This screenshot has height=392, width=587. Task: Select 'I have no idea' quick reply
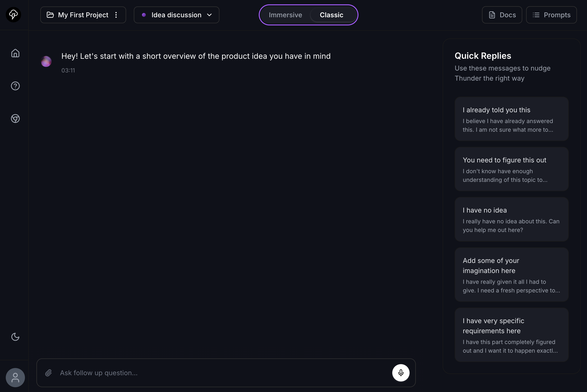click(x=511, y=219)
